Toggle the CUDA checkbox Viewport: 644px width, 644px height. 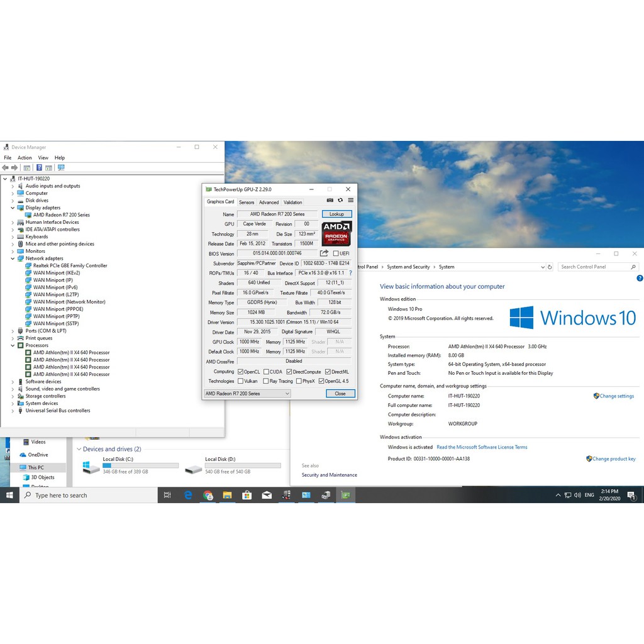click(266, 372)
